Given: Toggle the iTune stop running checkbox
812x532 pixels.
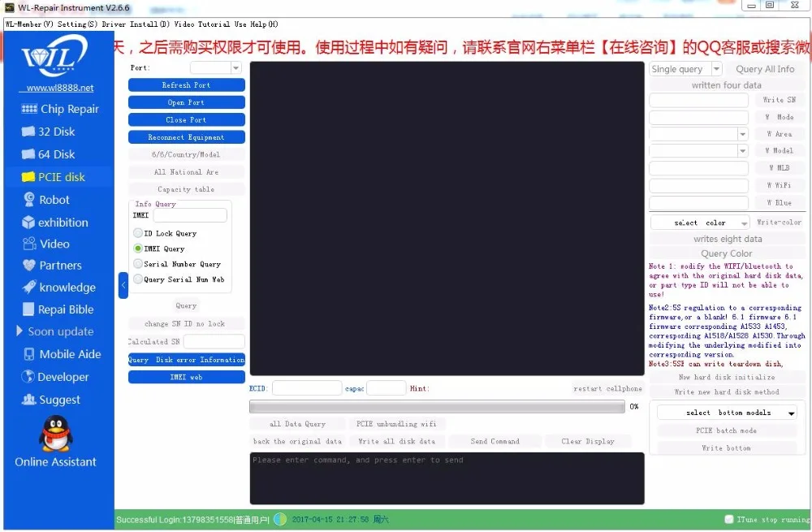Looking at the screenshot, I should tap(728, 519).
